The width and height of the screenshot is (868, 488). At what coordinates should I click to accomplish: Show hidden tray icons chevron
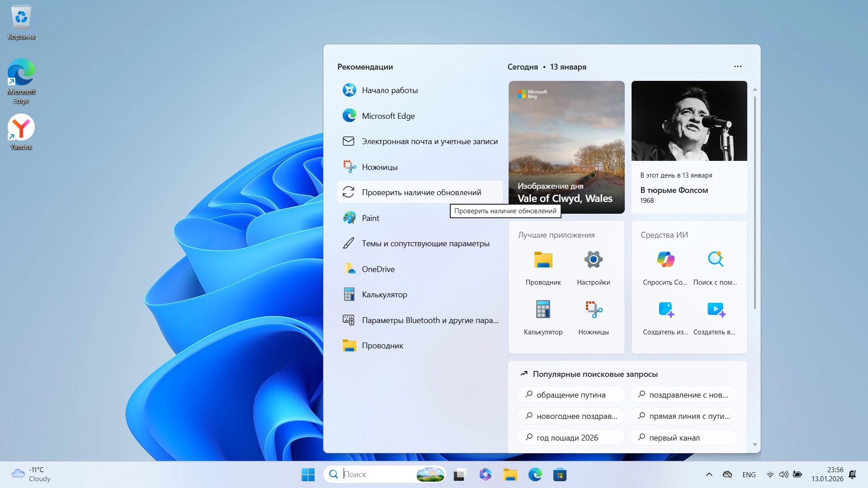[x=709, y=474]
